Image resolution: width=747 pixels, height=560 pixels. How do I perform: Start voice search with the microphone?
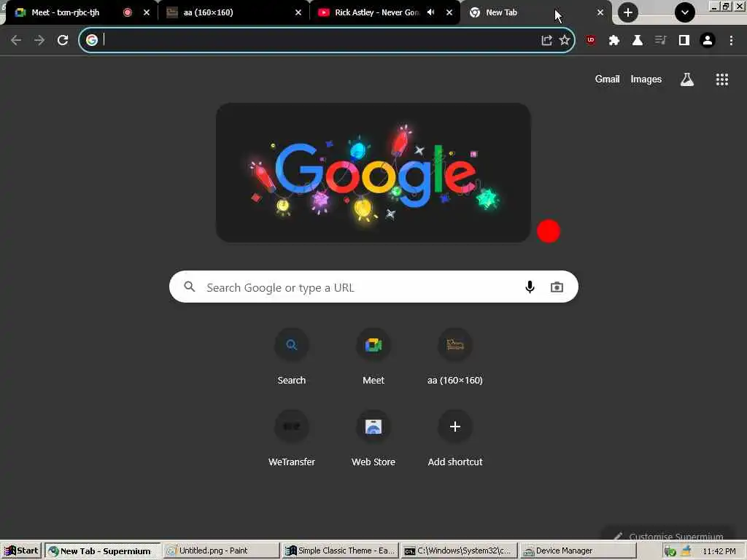tap(530, 287)
